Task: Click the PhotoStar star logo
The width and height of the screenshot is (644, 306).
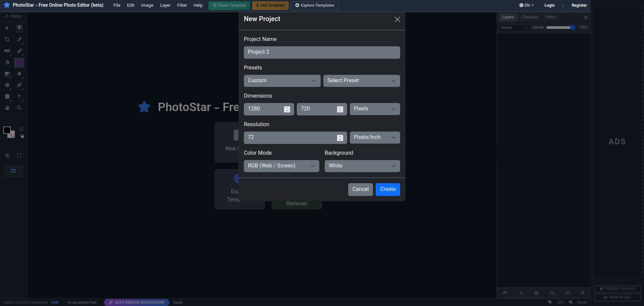Action: [x=7, y=5]
